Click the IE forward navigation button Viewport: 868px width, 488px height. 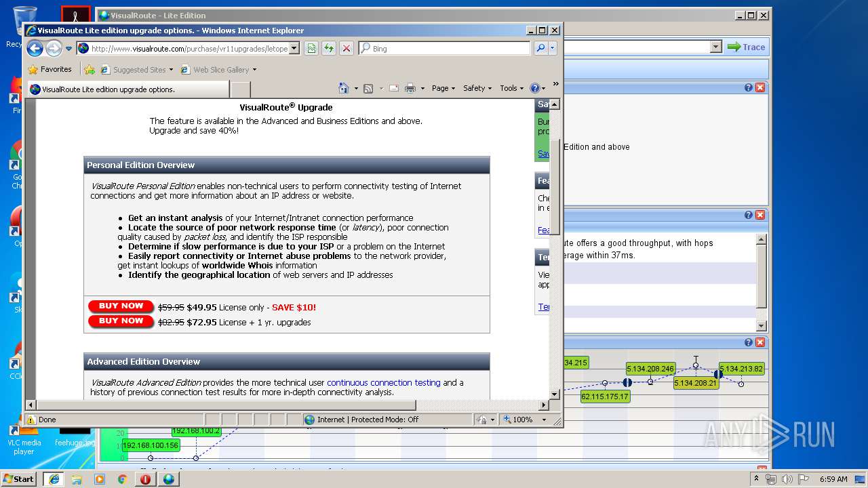point(54,48)
